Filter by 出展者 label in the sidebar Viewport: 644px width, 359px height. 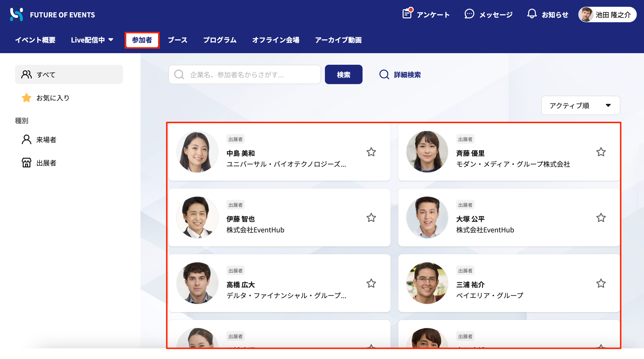pos(46,163)
